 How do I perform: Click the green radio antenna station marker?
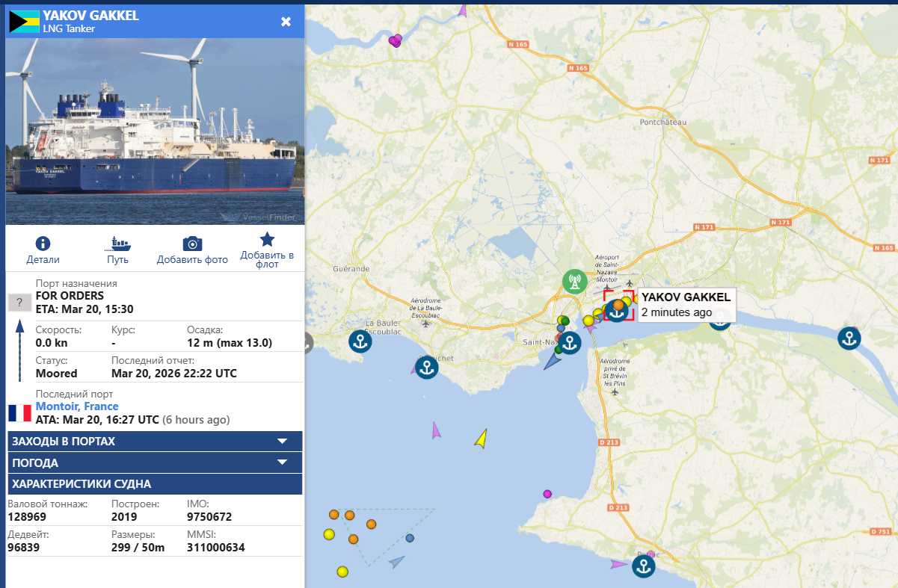[573, 281]
